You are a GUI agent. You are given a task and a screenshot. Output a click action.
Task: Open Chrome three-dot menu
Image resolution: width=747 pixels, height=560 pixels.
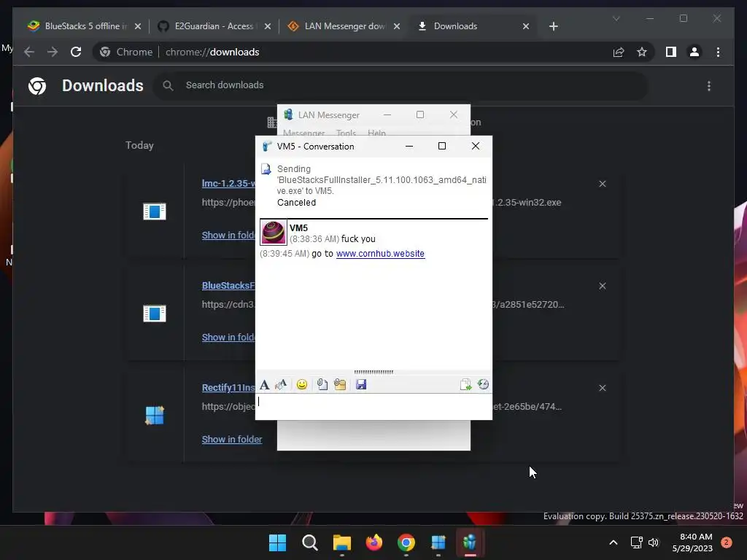coord(718,52)
